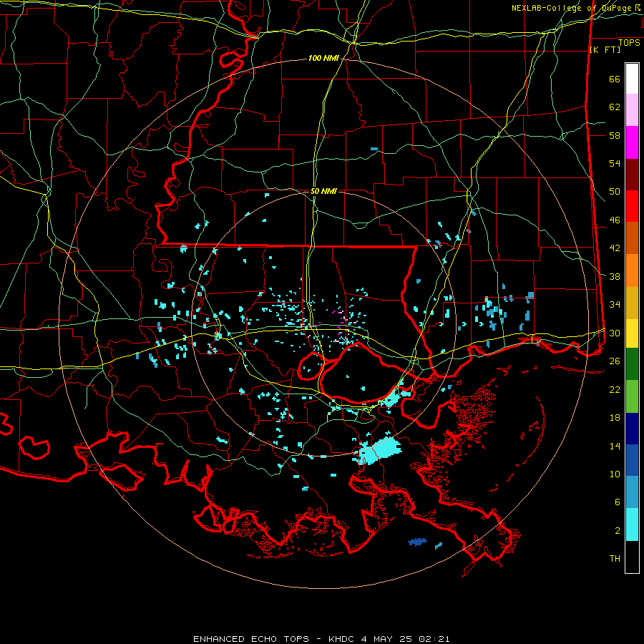Viewport: 644px width, 644px height.
Task: Click the light pink legend swatch
Action: click(632, 110)
